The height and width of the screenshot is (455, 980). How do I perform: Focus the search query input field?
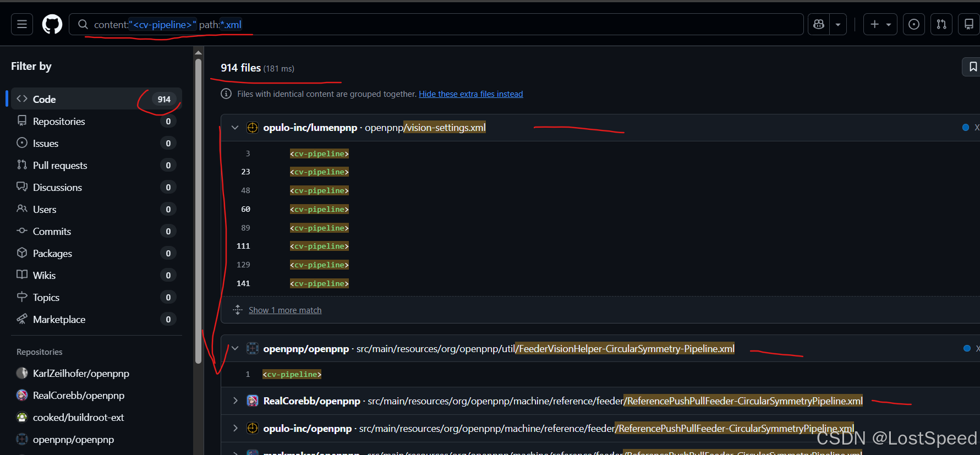pyautogui.click(x=436, y=24)
